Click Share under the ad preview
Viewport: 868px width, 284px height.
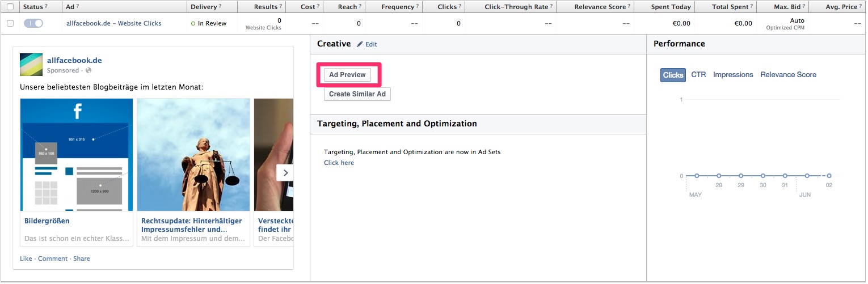click(82, 258)
